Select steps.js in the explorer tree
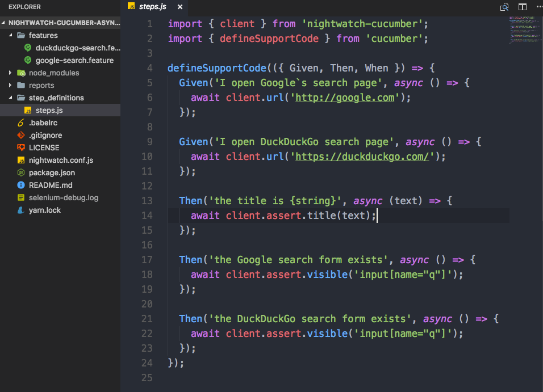543x392 pixels. coord(60,110)
